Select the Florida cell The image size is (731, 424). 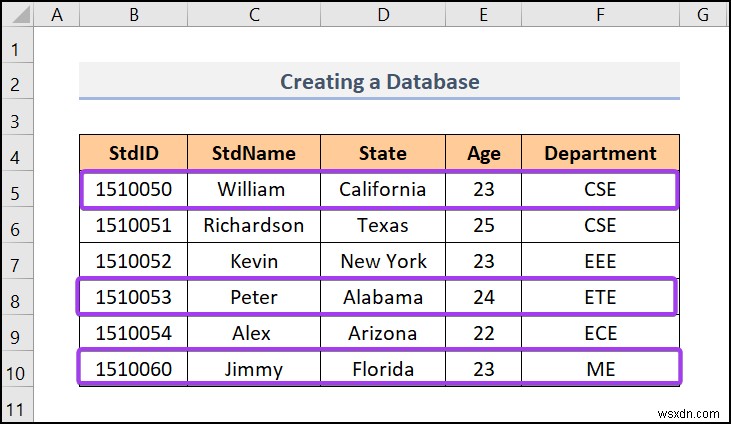382,369
